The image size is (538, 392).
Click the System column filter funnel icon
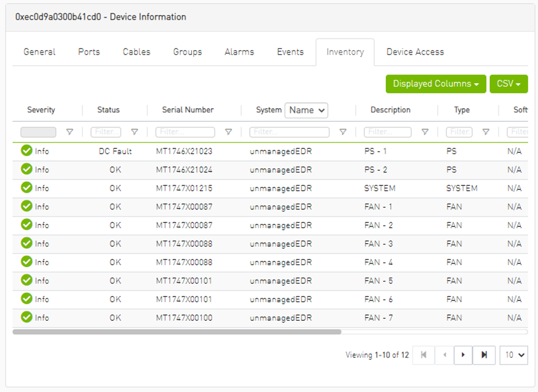click(x=343, y=132)
